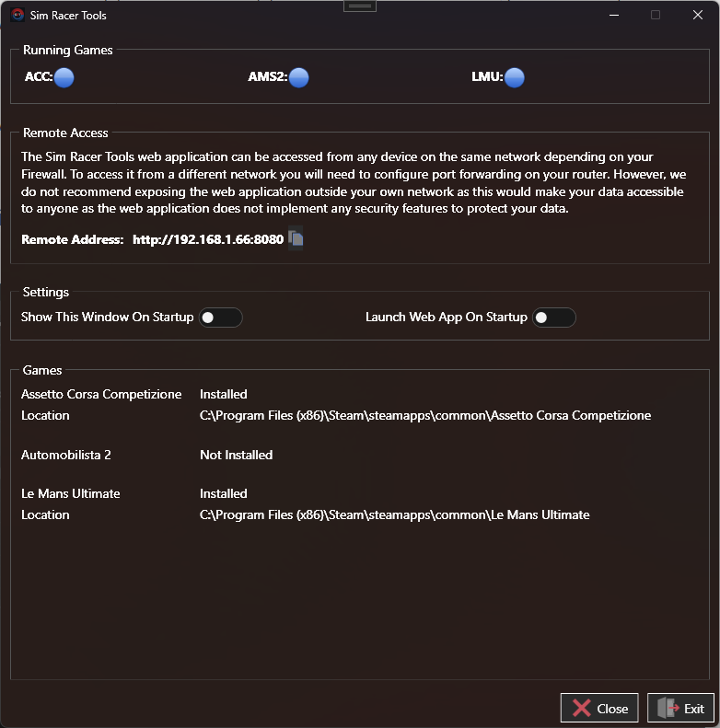Click the Not Installed status text
Viewport: 720px width, 728px height.
click(x=236, y=455)
